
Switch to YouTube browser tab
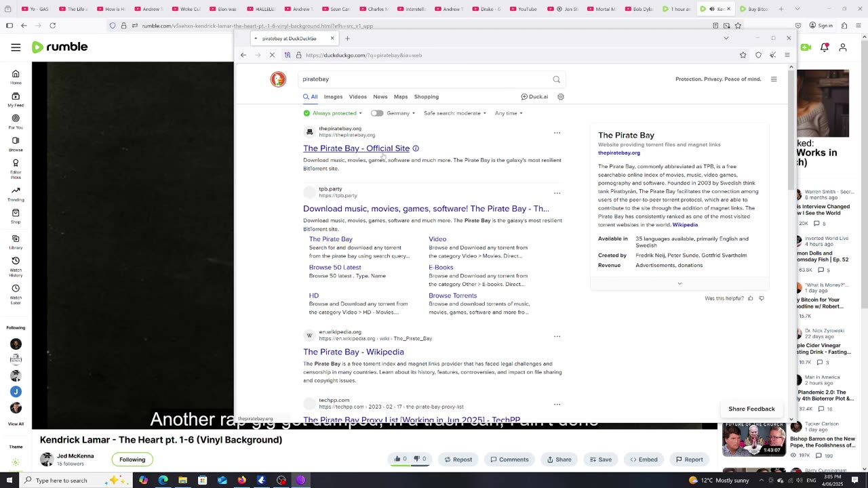tap(522, 9)
